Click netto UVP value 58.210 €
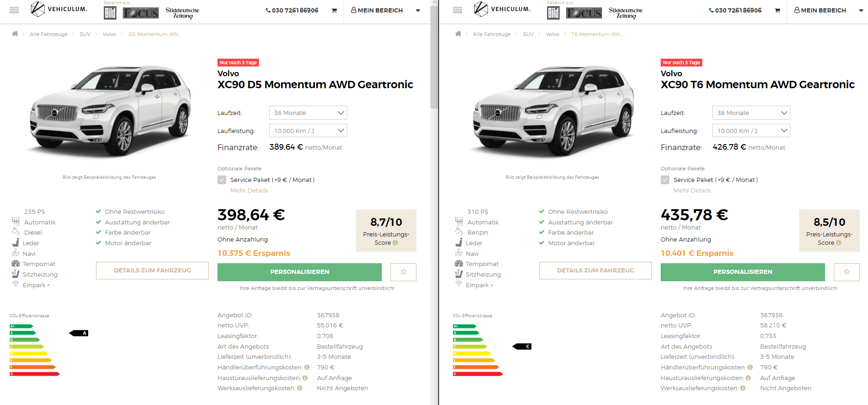The width and height of the screenshot is (868, 405). (773, 326)
